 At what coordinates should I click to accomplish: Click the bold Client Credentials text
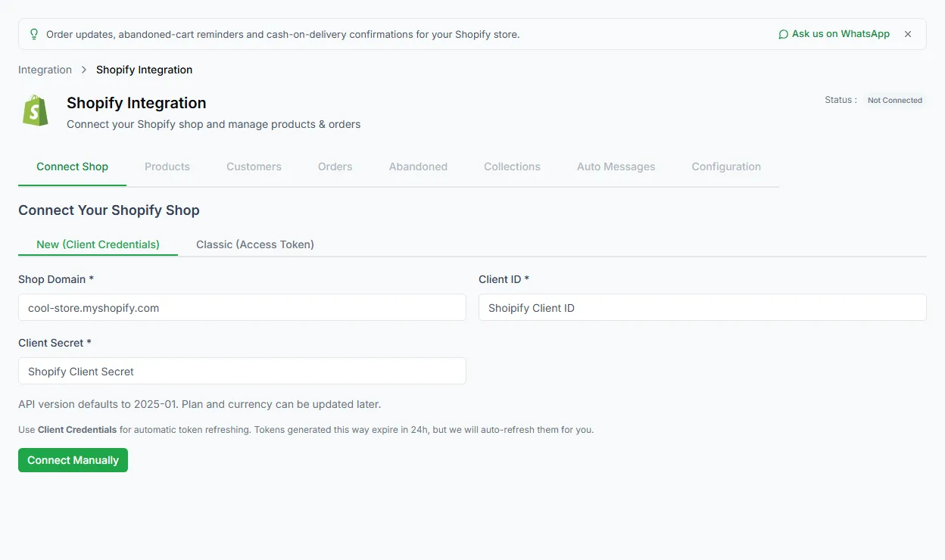[x=77, y=429]
